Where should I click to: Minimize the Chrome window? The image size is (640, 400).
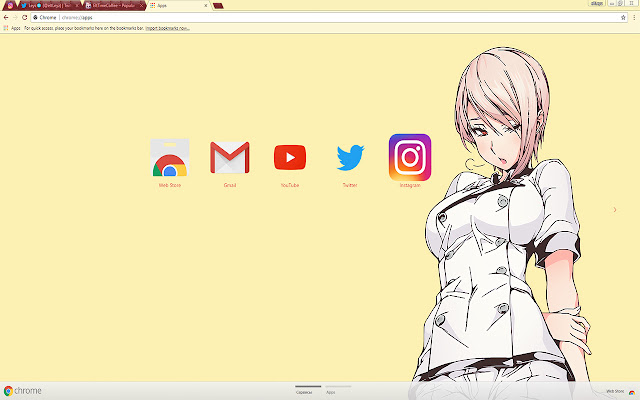point(612,3)
